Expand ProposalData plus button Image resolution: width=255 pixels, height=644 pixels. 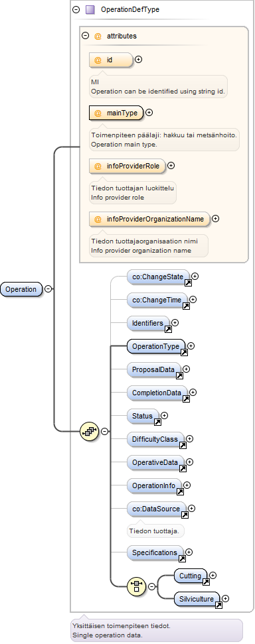coord(187,369)
